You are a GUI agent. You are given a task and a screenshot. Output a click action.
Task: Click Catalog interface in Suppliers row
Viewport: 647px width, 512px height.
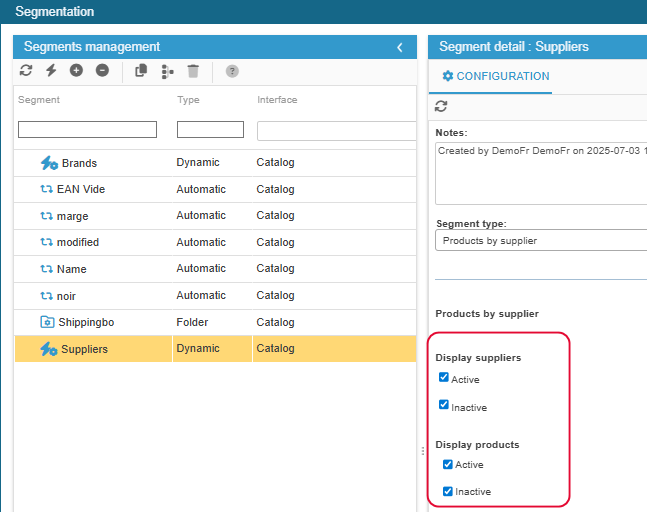pyautogui.click(x=276, y=348)
